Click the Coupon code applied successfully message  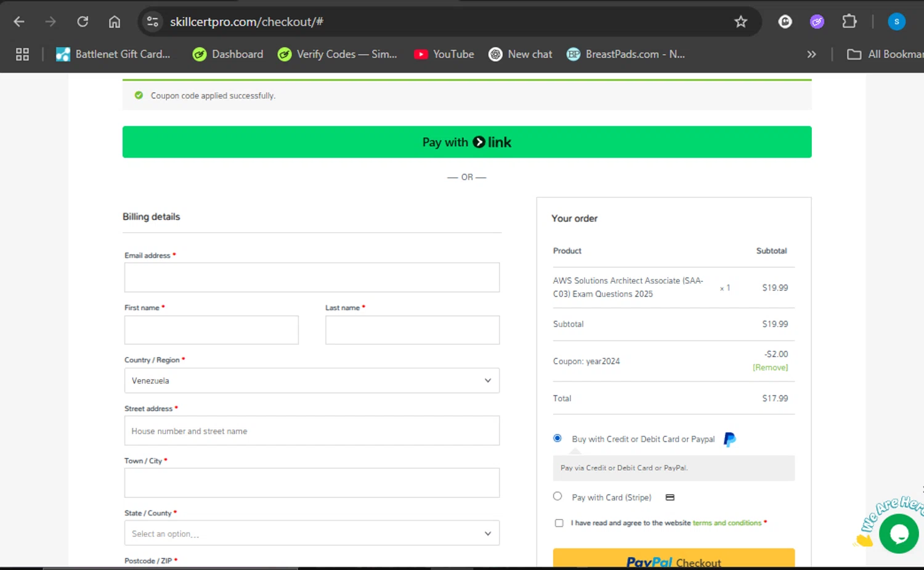coord(213,95)
